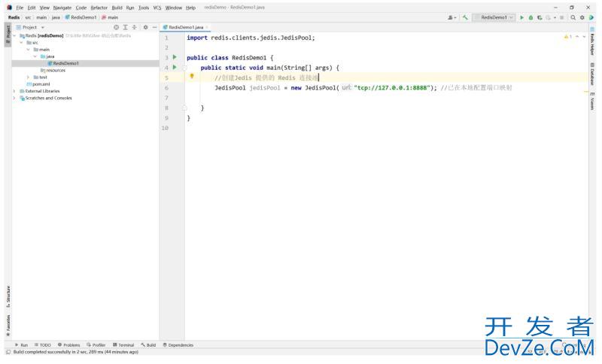Close the RedisDemo1.java editor tab
The image size is (602, 364).
pyautogui.click(x=207, y=27)
